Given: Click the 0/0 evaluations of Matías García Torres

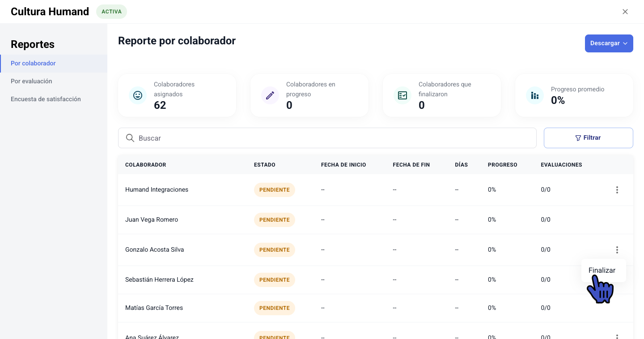Looking at the screenshot, I should point(546,308).
